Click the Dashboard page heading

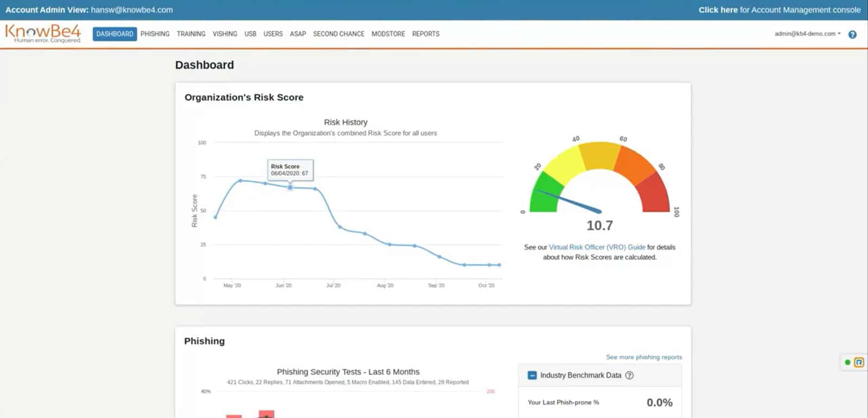click(205, 65)
